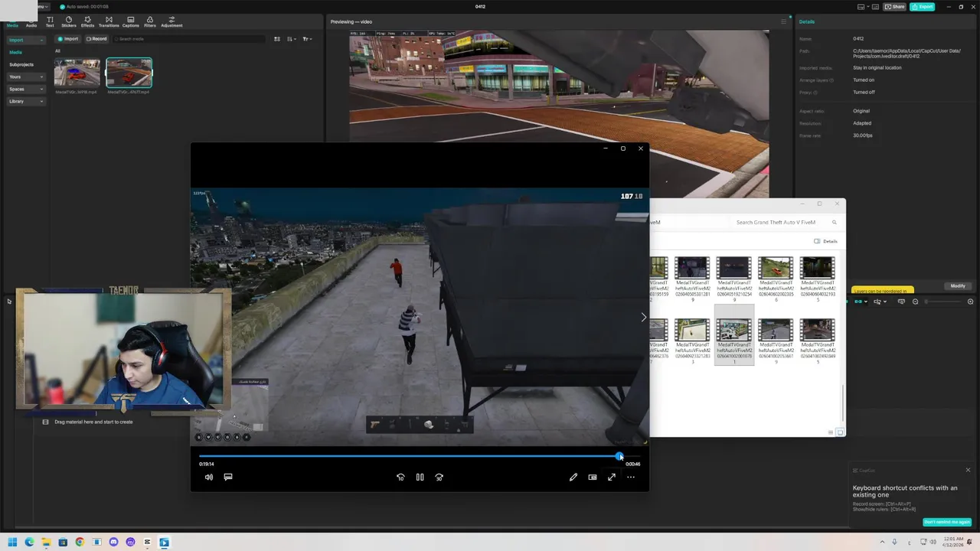Open the preview panel menu icon
980x551 pixels.
(782, 21)
